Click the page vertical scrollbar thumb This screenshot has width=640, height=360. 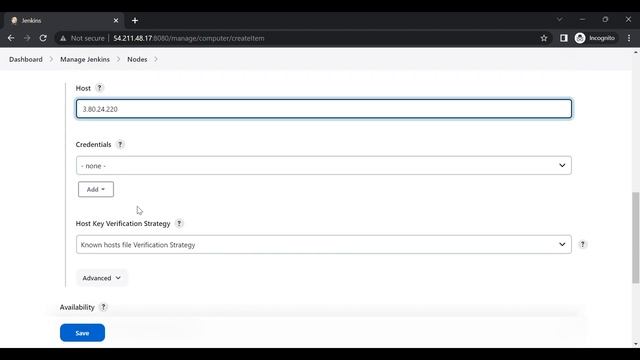(636, 237)
